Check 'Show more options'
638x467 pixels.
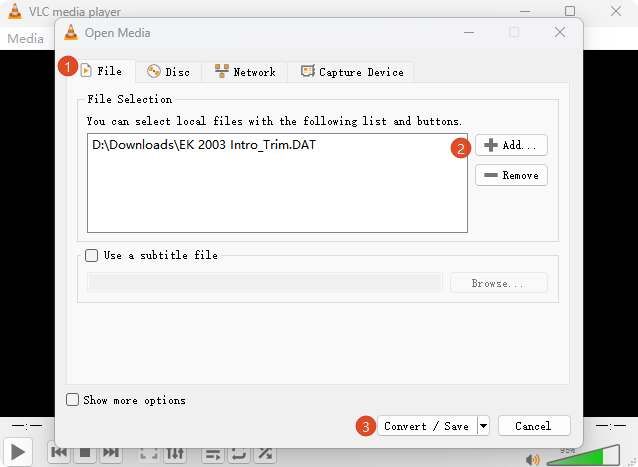coord(72,400)
